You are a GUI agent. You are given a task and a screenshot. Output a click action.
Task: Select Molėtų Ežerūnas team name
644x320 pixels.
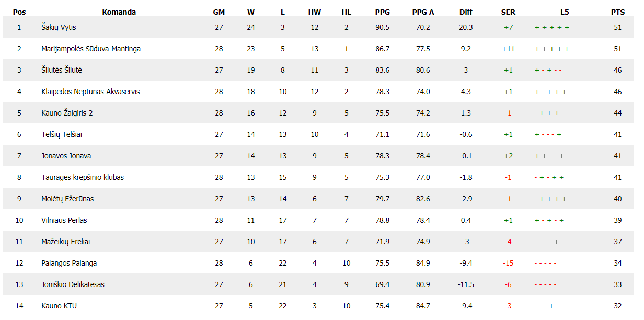coord(67,199)
